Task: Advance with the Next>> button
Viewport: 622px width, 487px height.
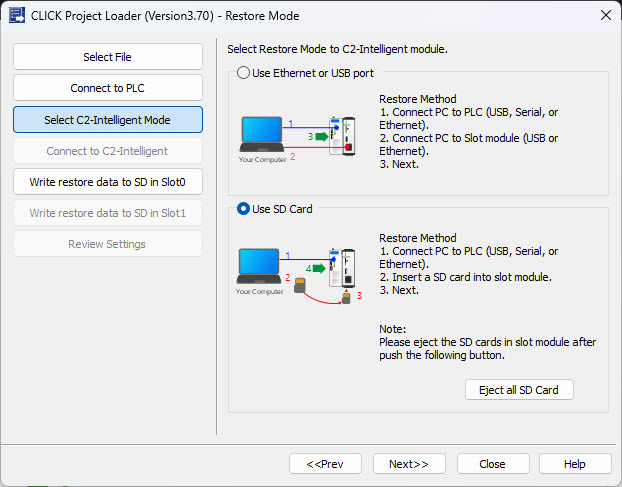Action: [x=409, y=464]
